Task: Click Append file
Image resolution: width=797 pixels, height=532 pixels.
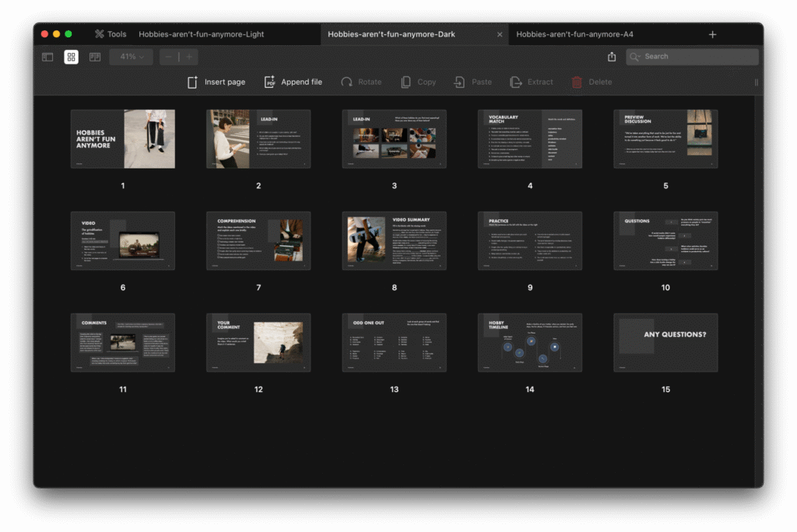Action: (x=293, y=82)
